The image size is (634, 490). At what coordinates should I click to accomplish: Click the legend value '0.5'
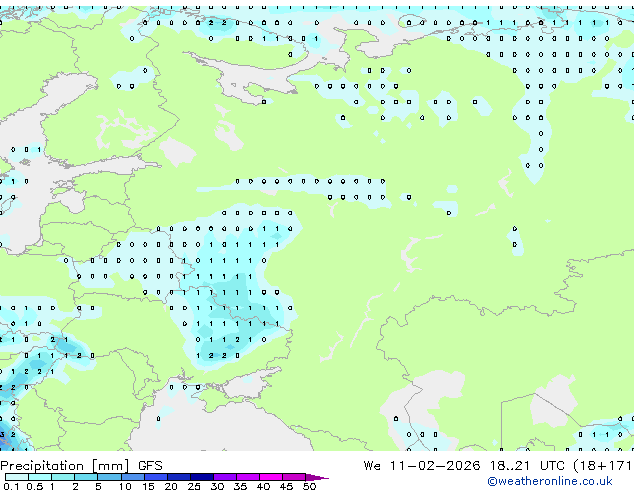click(35, 486)
